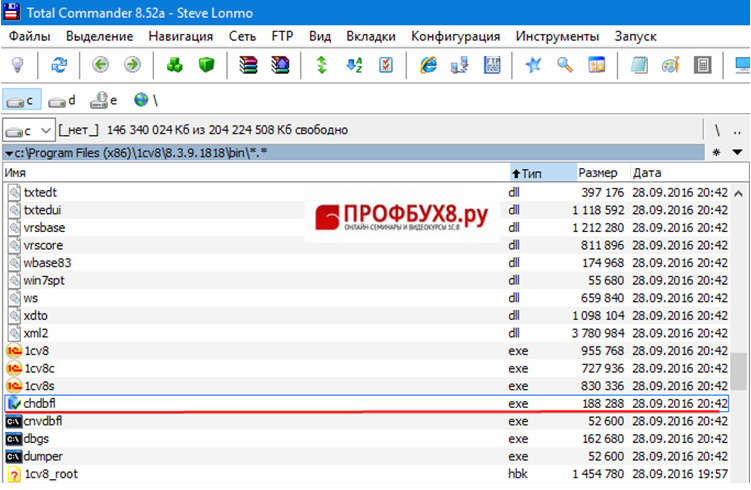Screen dimensions: 751x490
Task: Switch to drive d button
Action: [63, 100]
